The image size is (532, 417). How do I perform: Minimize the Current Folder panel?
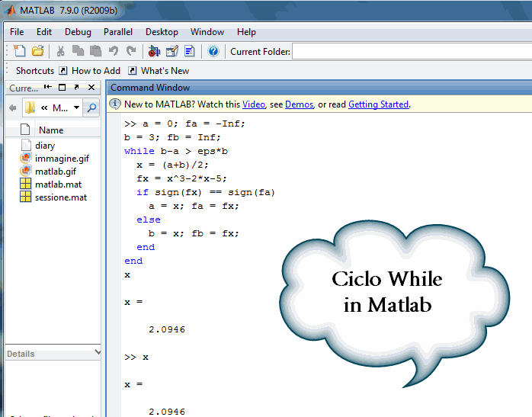[x=47, y=87]
